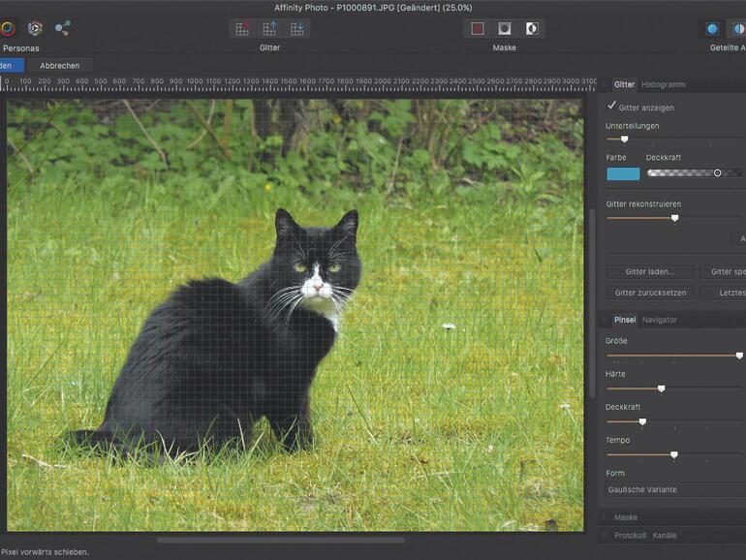Viewport: 746px width, 560px height.
Task: Open the Navigator tab
Action: [x=660, y=320]
